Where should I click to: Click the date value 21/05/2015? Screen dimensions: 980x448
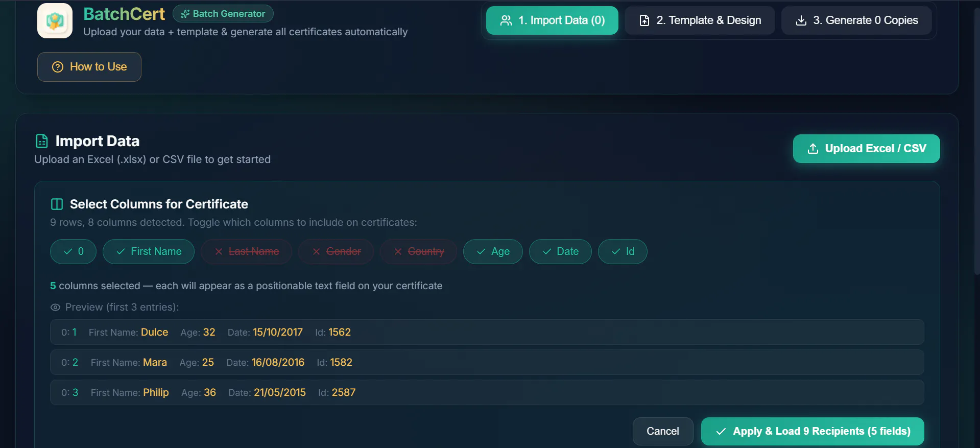tap(280, 392)
